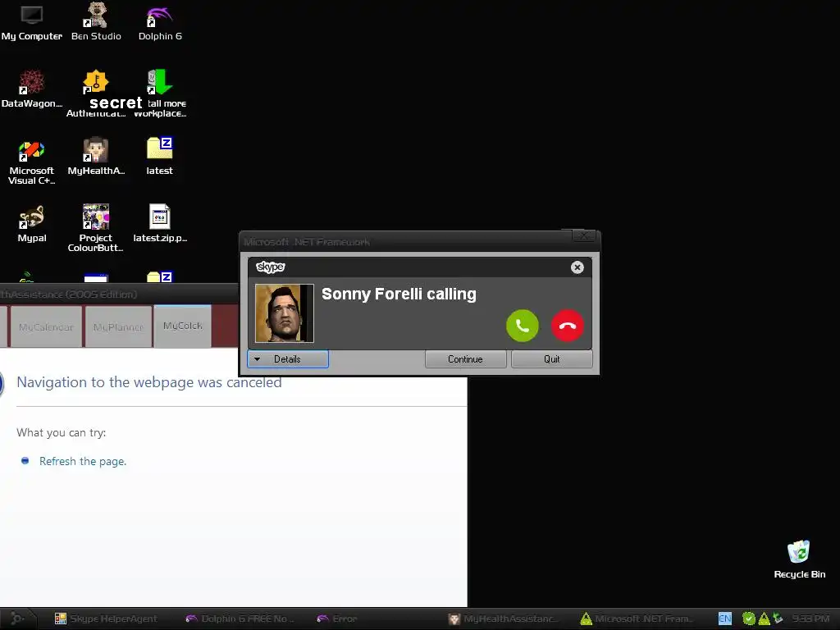Switch to Dolphin 6 FREE taskbar item
The image size is (840, 630).
[240, 619]
